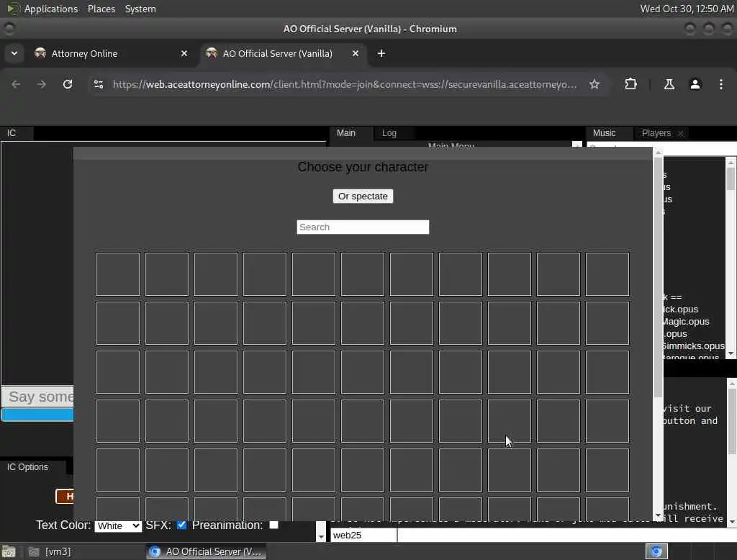Select Magic.opus in the music list
Screen dimensions: 737x560
pyautogui.click(x=686, y=322)
